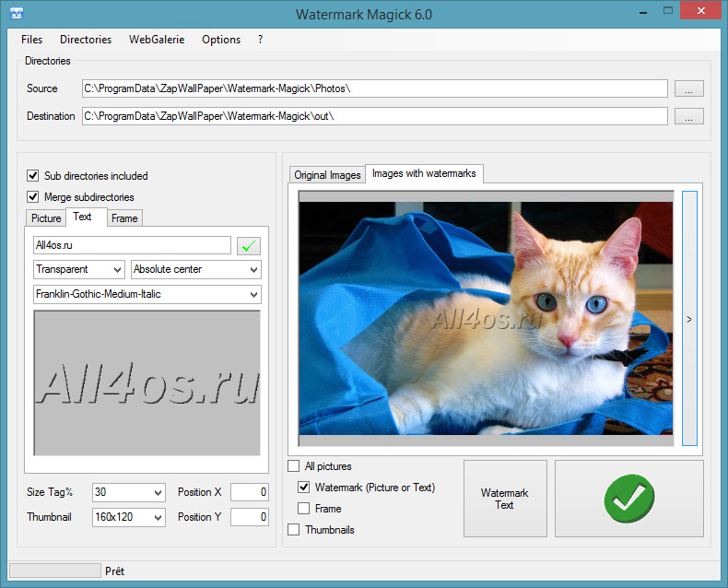Switch to the Frame tab
Image resolution: width=728 pixels, height=588 pixels.
tap(124, 218)
